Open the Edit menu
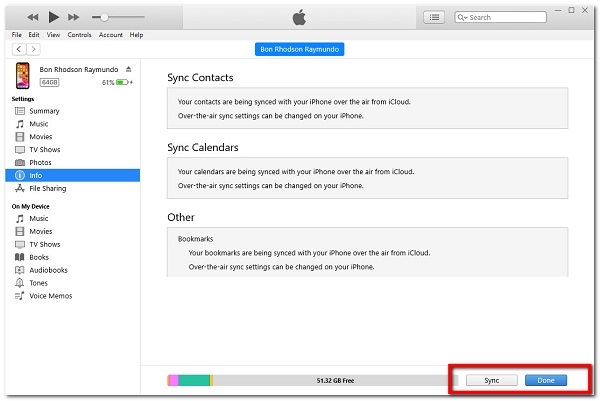This screenshot has width=600, height=401. [34, 35]
